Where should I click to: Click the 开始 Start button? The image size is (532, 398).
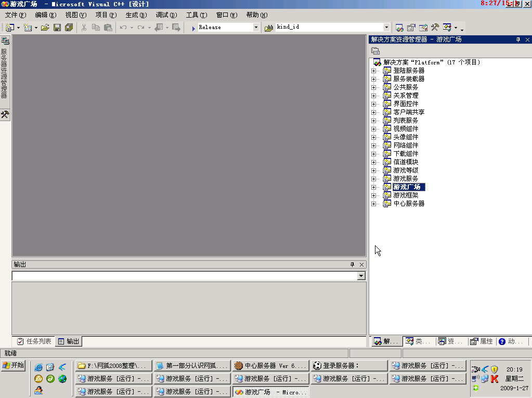point(13,365)
